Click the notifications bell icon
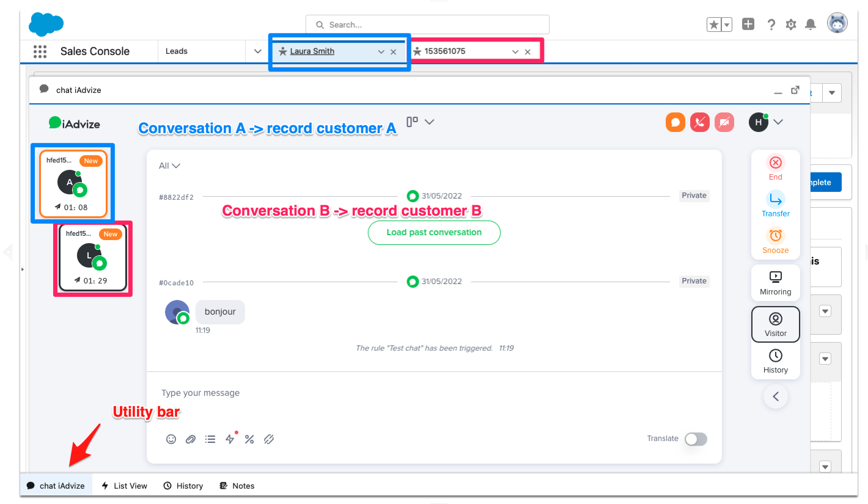This screenshot has width=868, height=504. coord(811,24)
